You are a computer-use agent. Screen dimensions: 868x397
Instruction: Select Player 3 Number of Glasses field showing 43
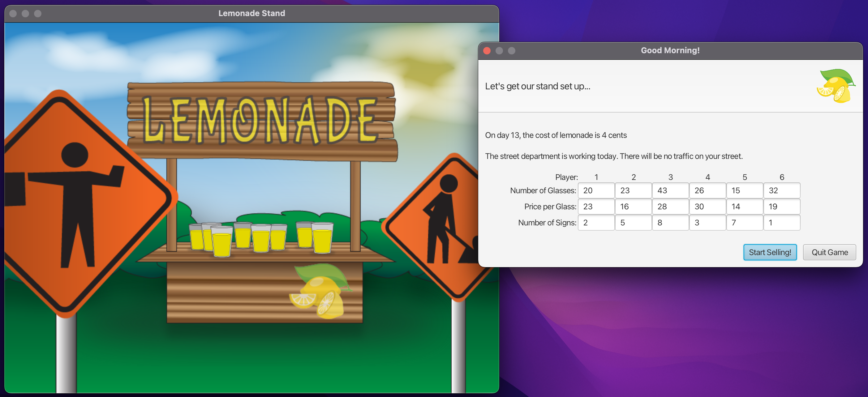670,190
